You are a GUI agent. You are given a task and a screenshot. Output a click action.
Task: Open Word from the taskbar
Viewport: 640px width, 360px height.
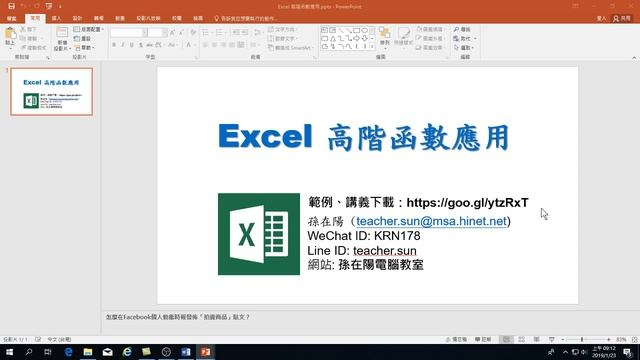point(186,352)
